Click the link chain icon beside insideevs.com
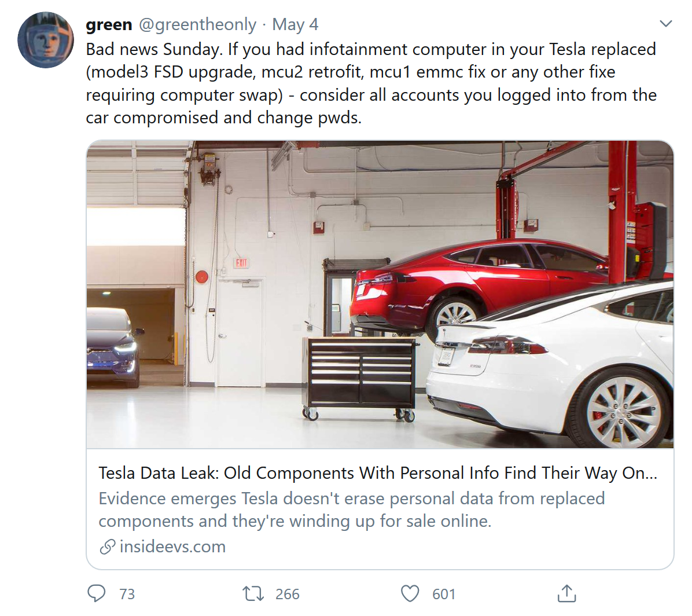 click(107, 547)
